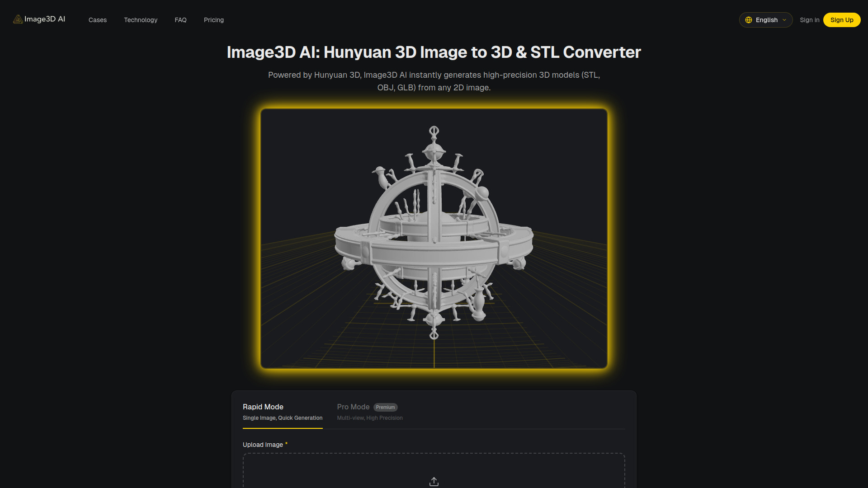Screen dimensions: 868x488
Task: Click the upload arrow icon
Action: click(434, 481)
